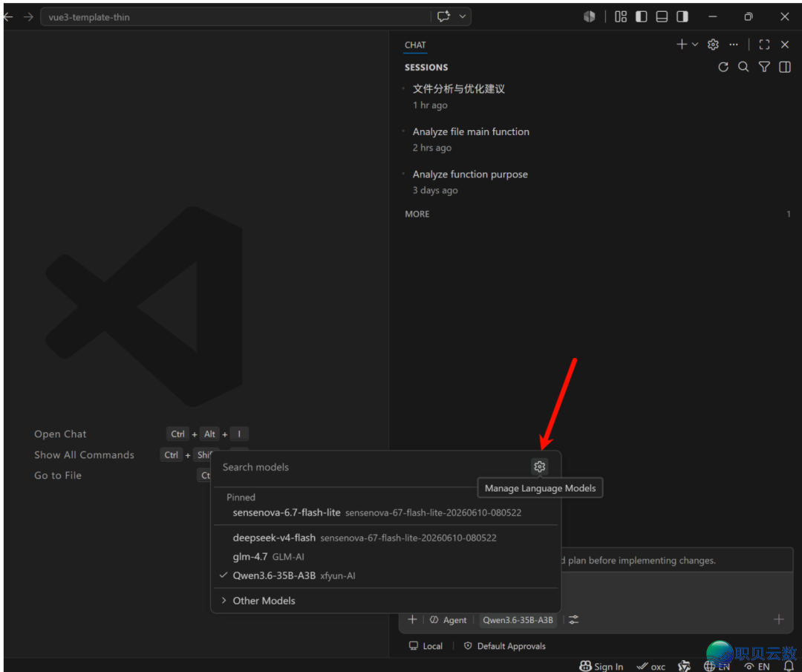This screenshot has height=672, width=802.
Task: Click the 1 hr ago timestamp
Action: pyautogui.click(x=430, y=105)
